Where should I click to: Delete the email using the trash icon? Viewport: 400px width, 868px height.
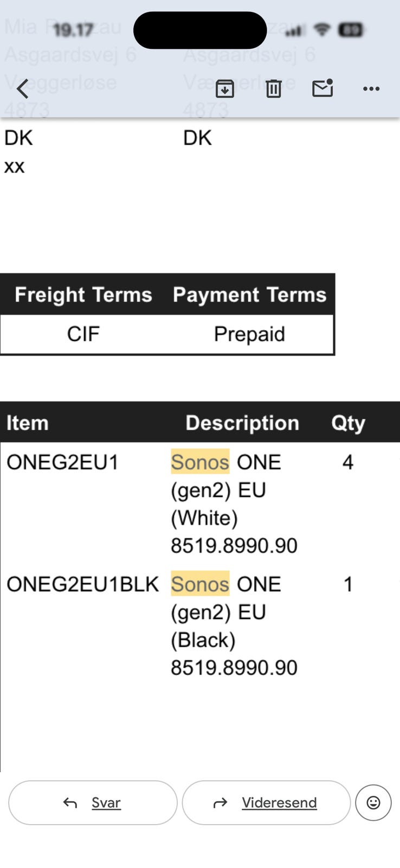(274, 88)
